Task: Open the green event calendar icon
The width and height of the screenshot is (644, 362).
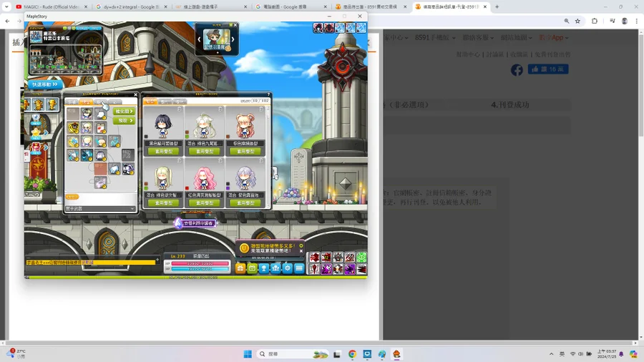Action: (252, 268)
